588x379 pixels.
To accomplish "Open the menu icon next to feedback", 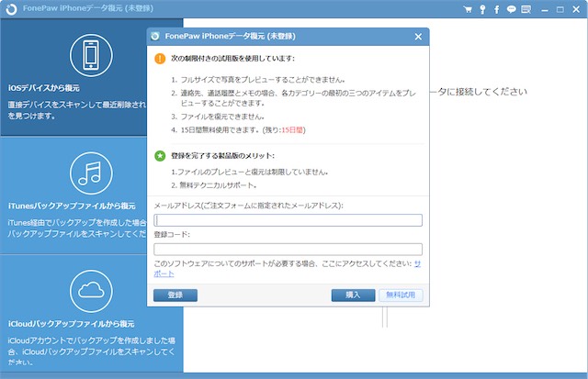I will coord(526,9).
